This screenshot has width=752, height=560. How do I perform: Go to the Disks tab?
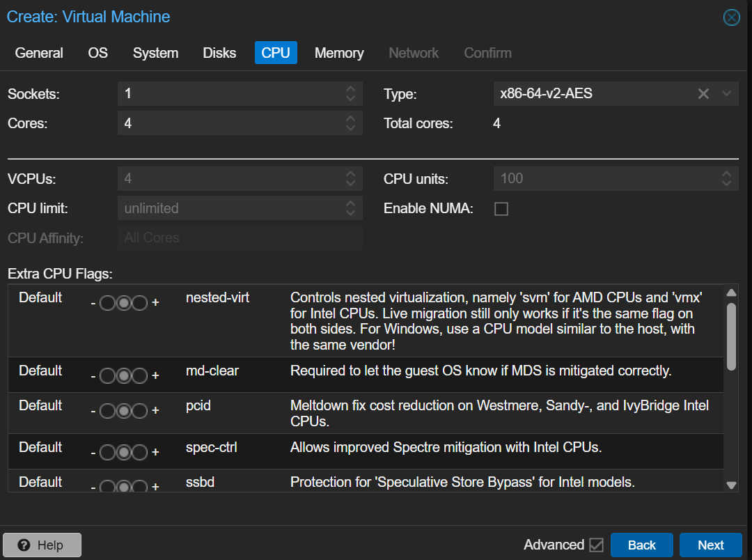[219, 53]
